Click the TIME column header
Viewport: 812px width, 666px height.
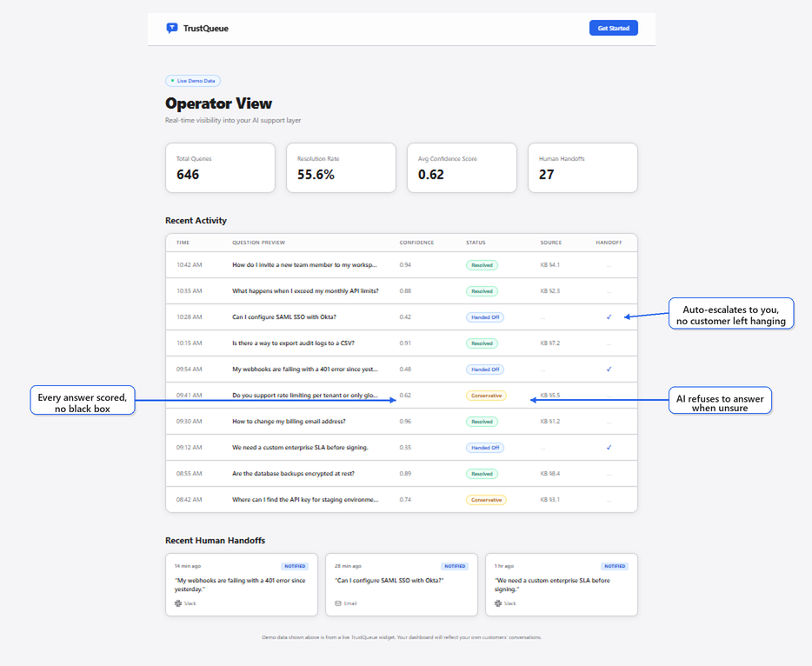click(183, 243)
